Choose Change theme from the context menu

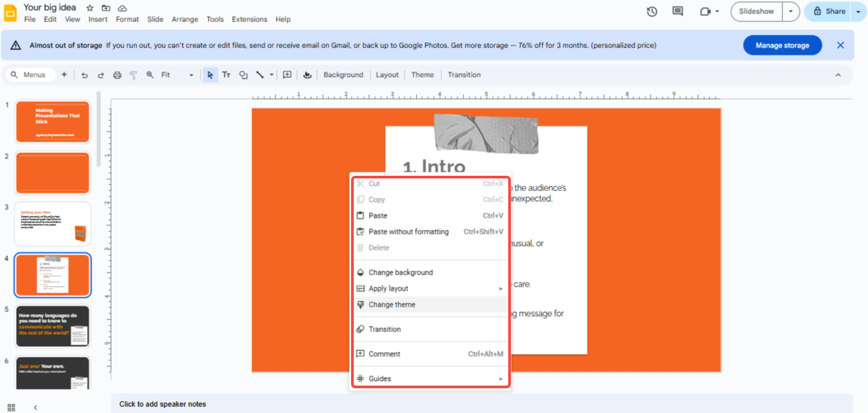pos(391,304)
